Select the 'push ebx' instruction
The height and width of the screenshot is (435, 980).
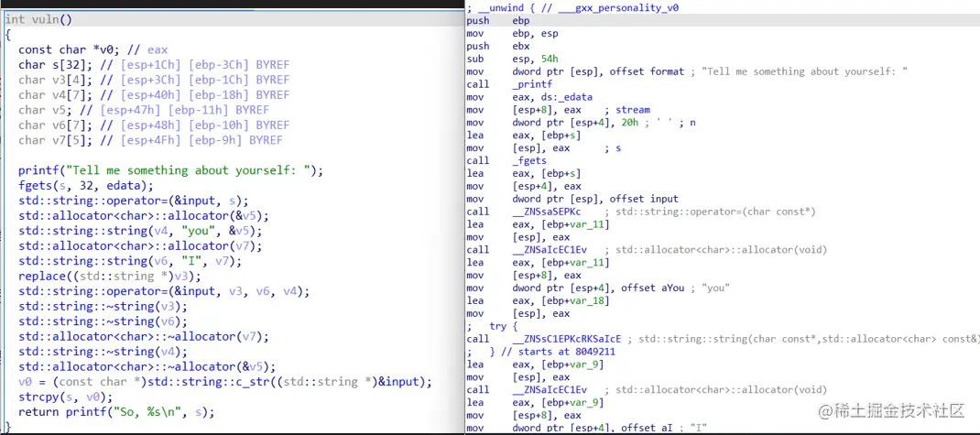click(x=498, y=47)
